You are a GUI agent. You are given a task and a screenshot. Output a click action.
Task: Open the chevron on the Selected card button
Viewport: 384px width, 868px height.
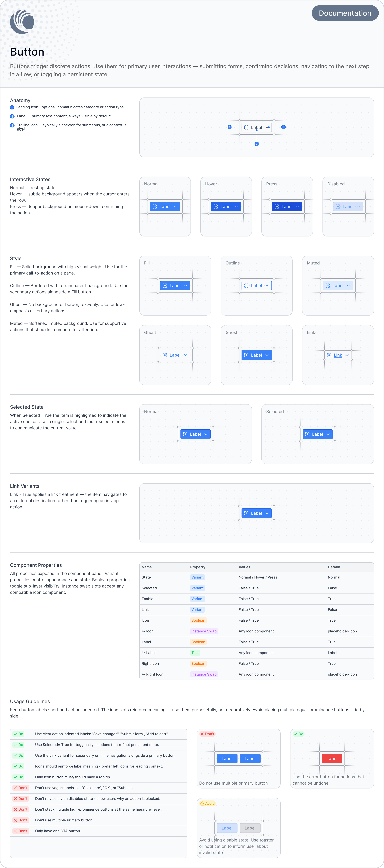pos(328,434)
